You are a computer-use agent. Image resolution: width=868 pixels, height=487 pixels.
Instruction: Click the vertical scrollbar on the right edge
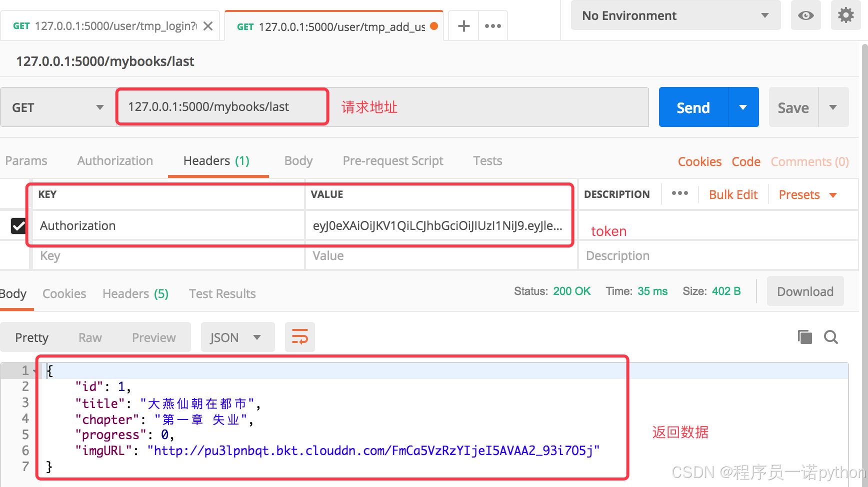tap(864, 265)
